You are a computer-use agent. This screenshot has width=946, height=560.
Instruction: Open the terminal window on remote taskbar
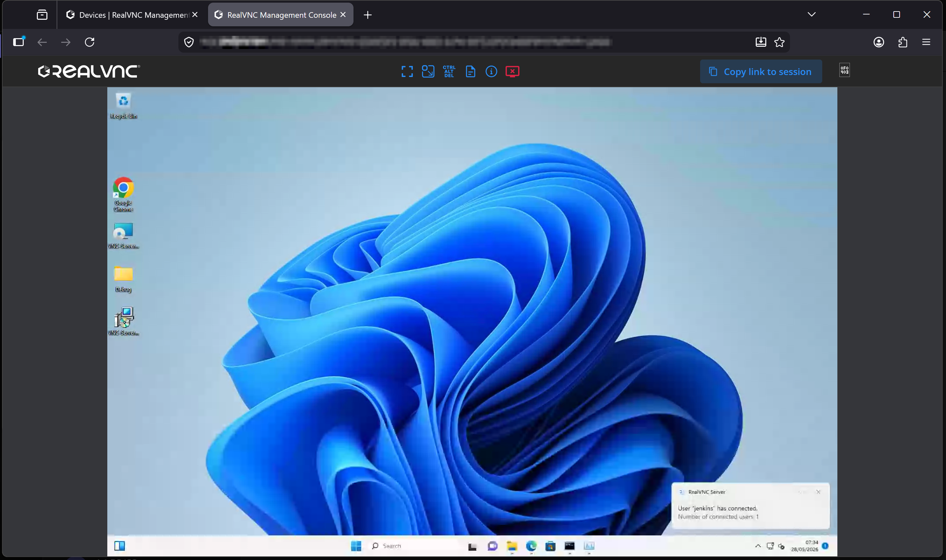pyautogui.click(x=570, y=546)
